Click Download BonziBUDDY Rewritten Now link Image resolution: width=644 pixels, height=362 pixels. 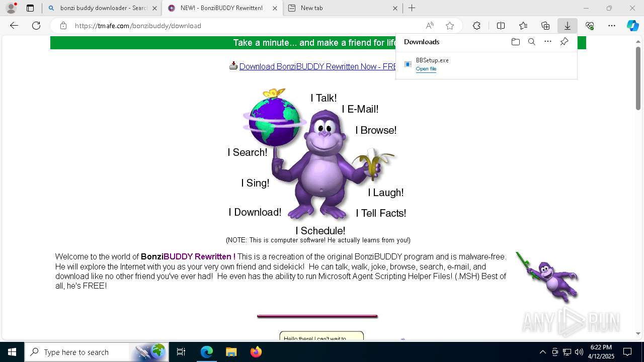click(x=318, y=66)
